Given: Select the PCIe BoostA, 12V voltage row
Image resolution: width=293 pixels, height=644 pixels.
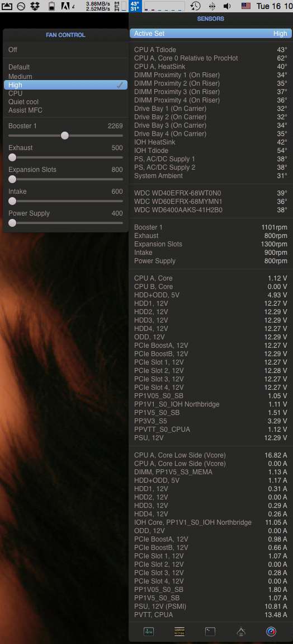Looking at the screenshot, I should (210, 346).
